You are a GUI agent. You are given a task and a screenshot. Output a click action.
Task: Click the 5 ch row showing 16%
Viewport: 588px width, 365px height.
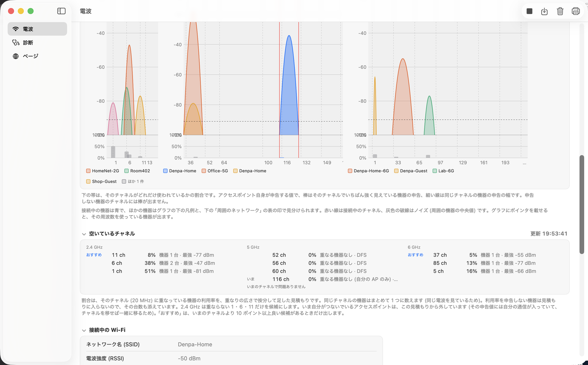click(485, 271)
